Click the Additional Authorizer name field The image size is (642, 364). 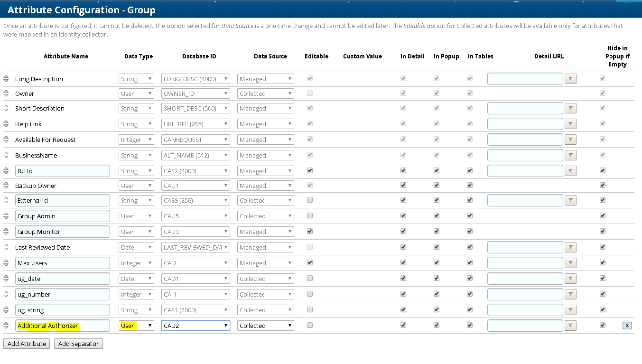pyautogui.click(x=62, y=326)
